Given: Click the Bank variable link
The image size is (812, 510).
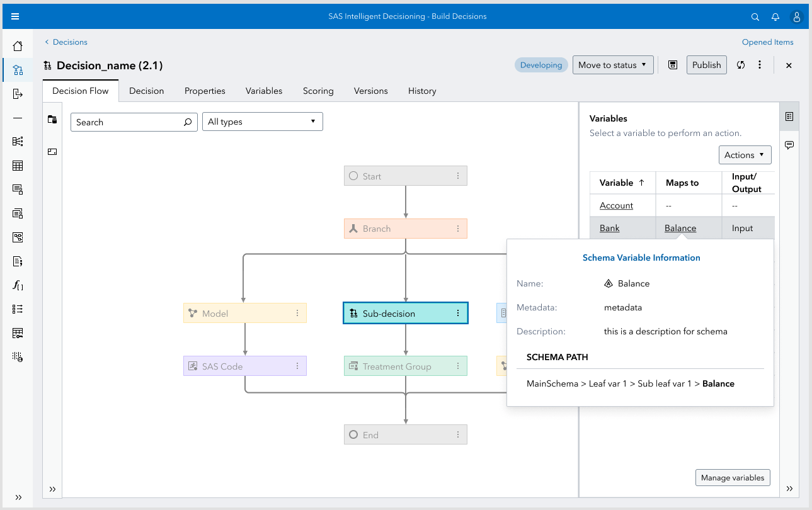Looking at the screenshot, I should 609,228.
